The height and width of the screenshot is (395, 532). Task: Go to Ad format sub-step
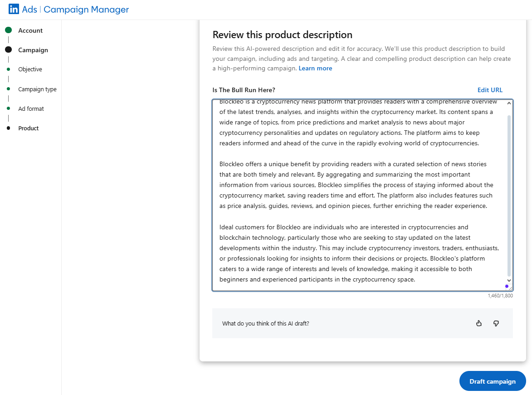coord(31,109)
